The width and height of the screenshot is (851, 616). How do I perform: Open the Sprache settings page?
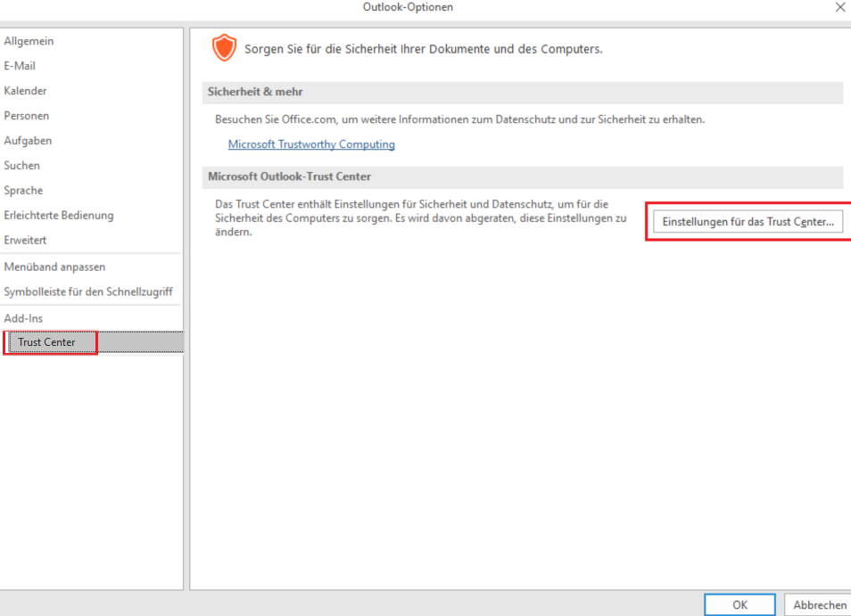[23, 191]
